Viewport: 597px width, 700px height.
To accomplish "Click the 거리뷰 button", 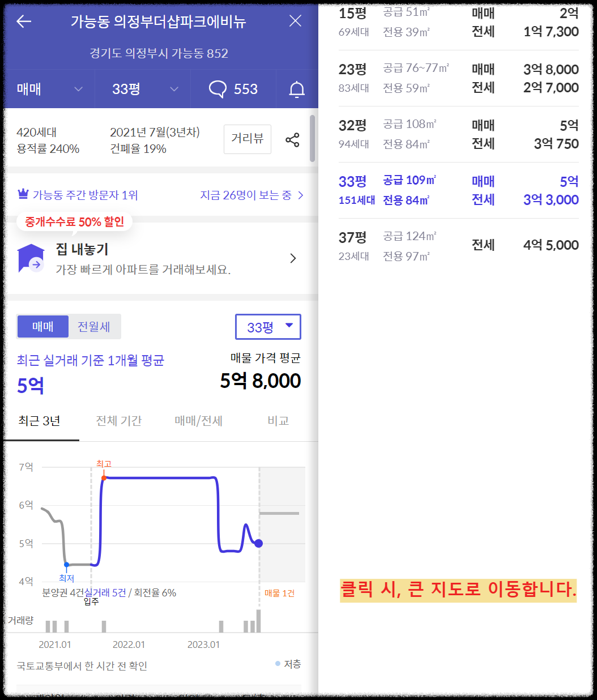I will 248,139.
